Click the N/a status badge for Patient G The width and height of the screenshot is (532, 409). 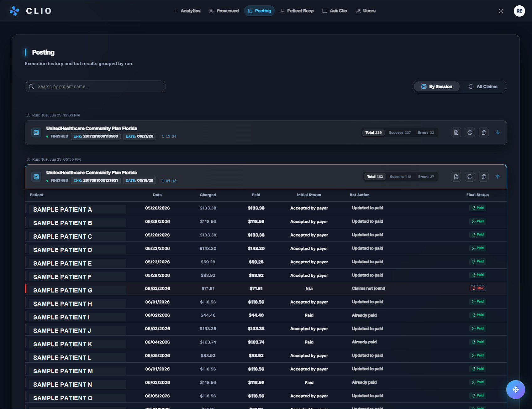(478, 288)
